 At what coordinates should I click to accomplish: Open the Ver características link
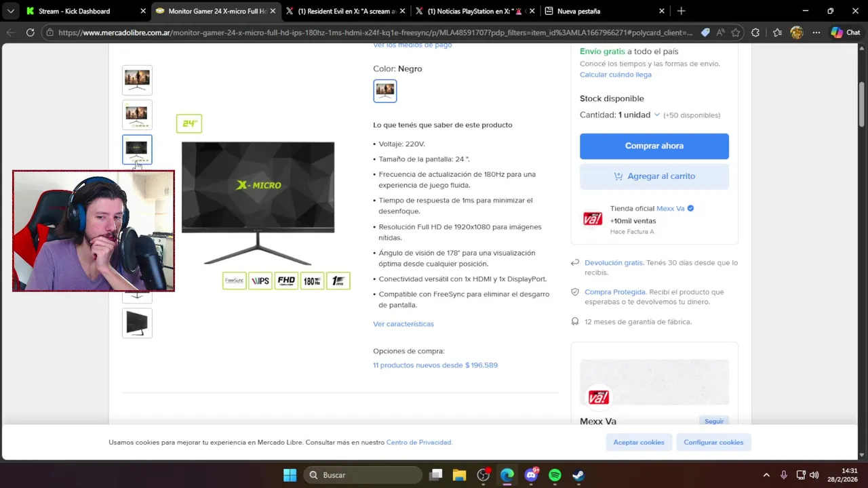click(403, 324)
